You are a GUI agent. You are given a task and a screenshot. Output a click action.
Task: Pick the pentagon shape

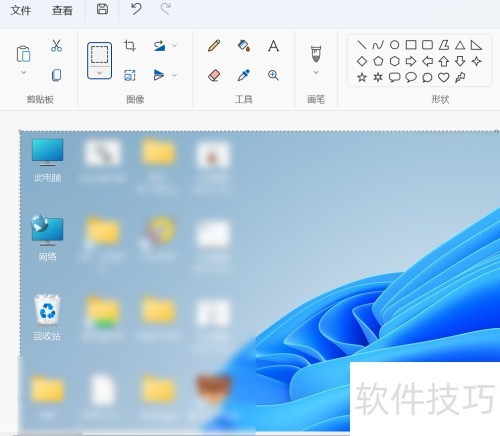pos(378,61)
